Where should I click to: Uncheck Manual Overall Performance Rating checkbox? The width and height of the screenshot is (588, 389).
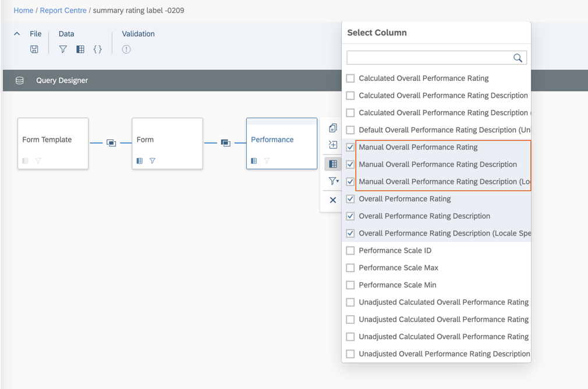(350, 147)
